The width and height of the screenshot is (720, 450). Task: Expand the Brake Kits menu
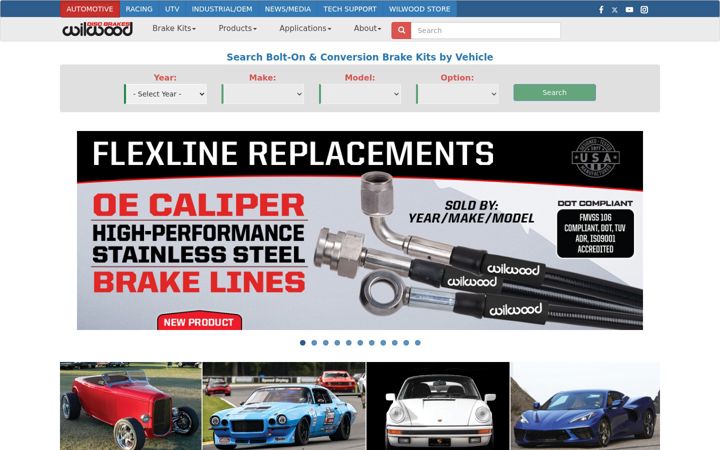click(174, 28)
